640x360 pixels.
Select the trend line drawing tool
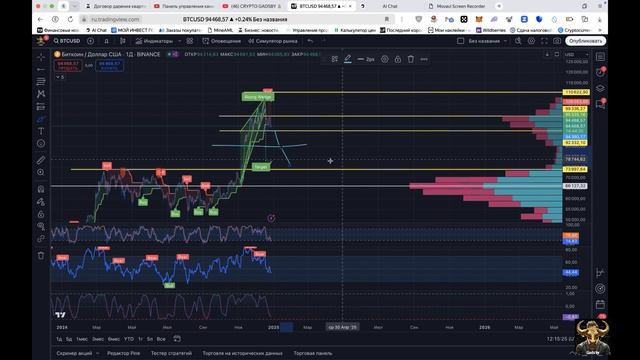[41, 69]
